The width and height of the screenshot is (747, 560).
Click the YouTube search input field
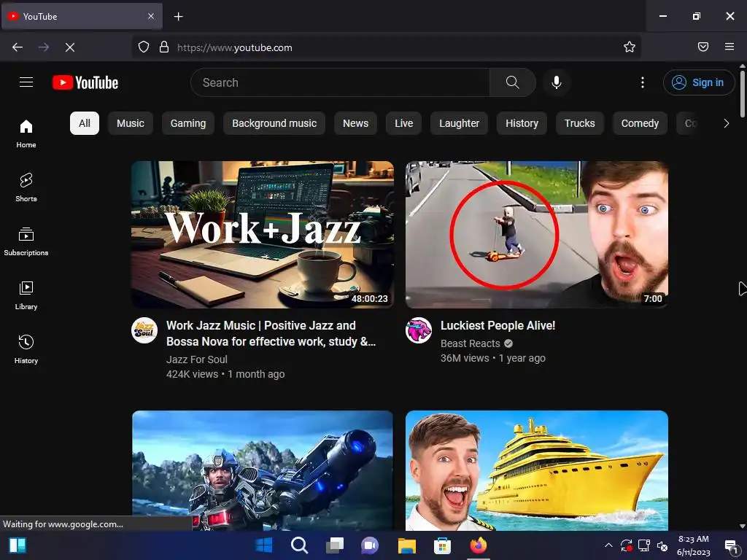click(340, 82)
